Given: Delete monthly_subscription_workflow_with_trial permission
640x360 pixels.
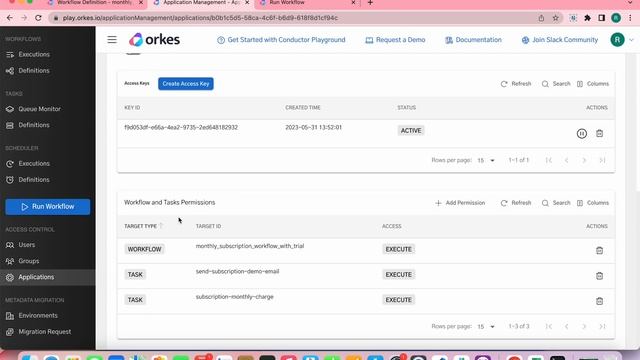Looking at the screenshot, I should point(599,250).
